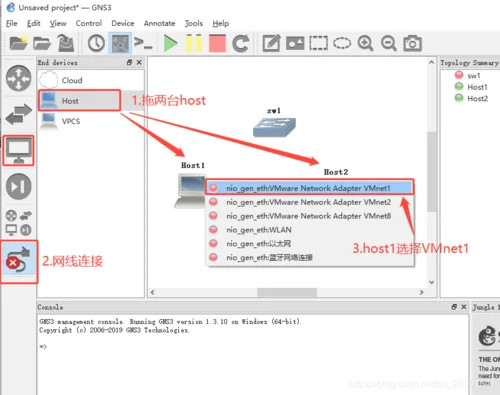Click the Reload all devices icon
This screenshot has width=500, height=395.
coord(241,43)
